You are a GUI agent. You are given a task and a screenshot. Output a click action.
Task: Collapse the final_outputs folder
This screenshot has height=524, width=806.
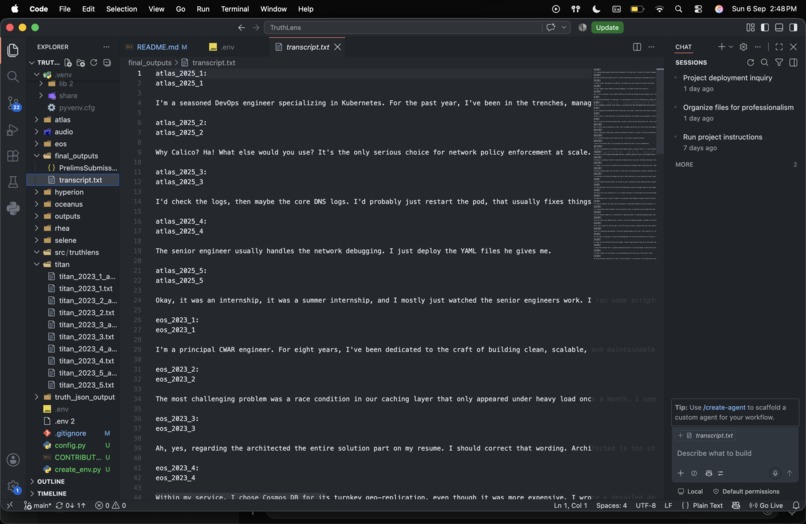76,156
